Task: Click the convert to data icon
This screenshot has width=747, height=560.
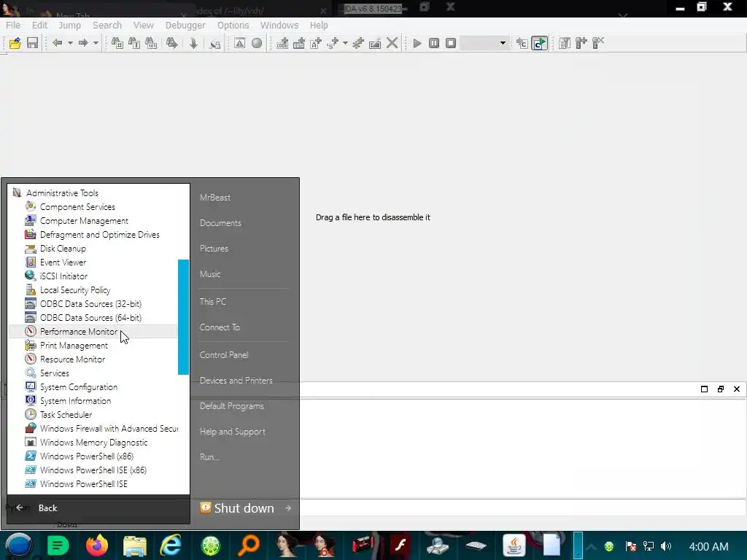Action: [x=299, y=43]
